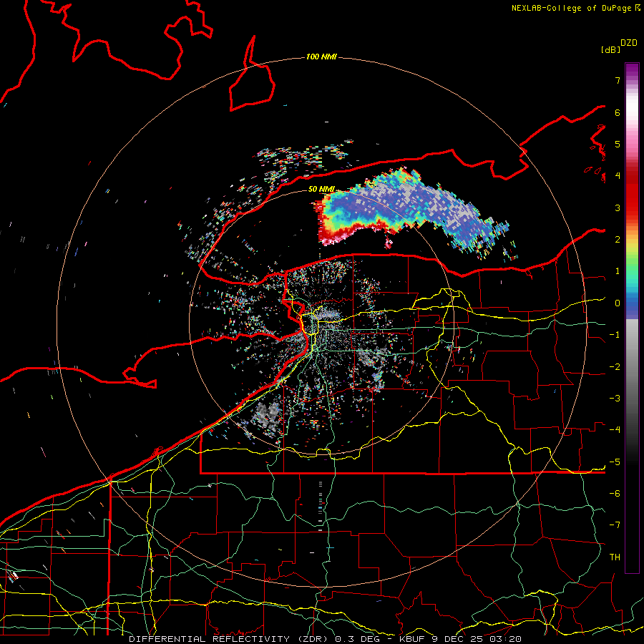Click the 0 value on the color scale
Screen dimensions: 644x644
pos(618,303)
